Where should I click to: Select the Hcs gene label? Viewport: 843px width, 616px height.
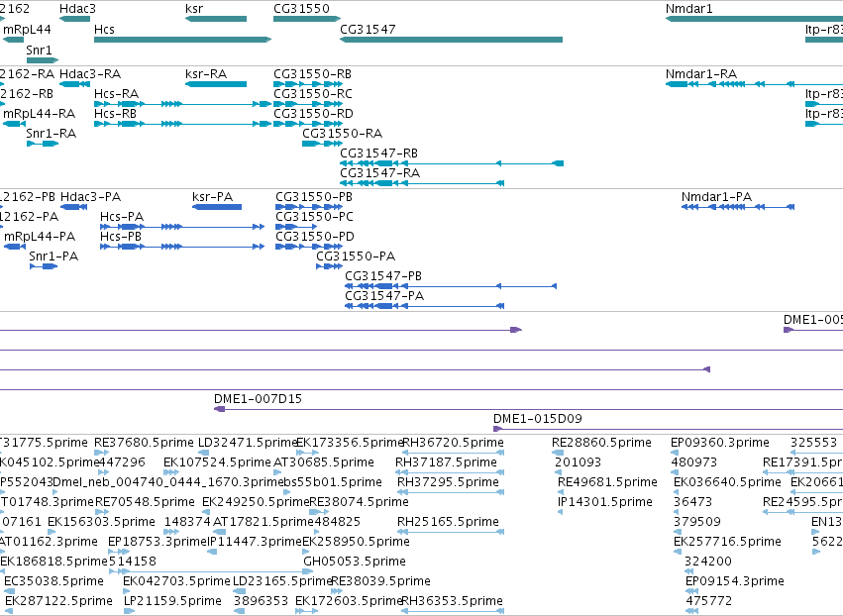104,30
